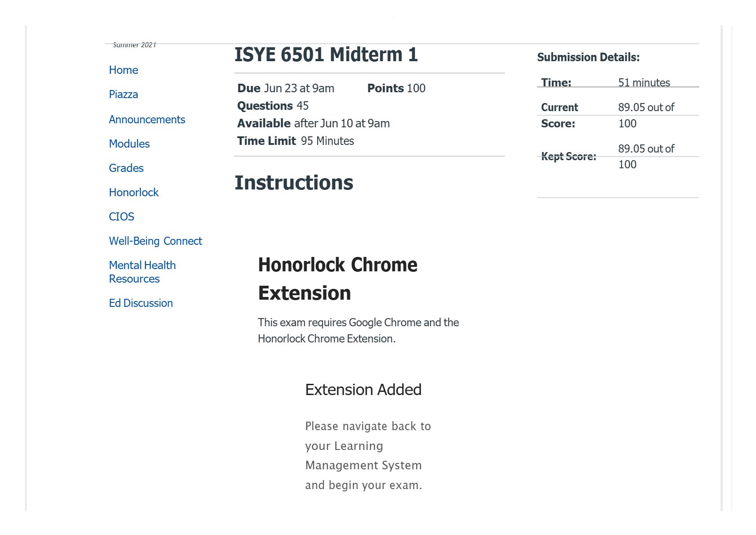This screenshot has height=535, width=756.
Task: Open the Modules section
Action: pos(129,144)
